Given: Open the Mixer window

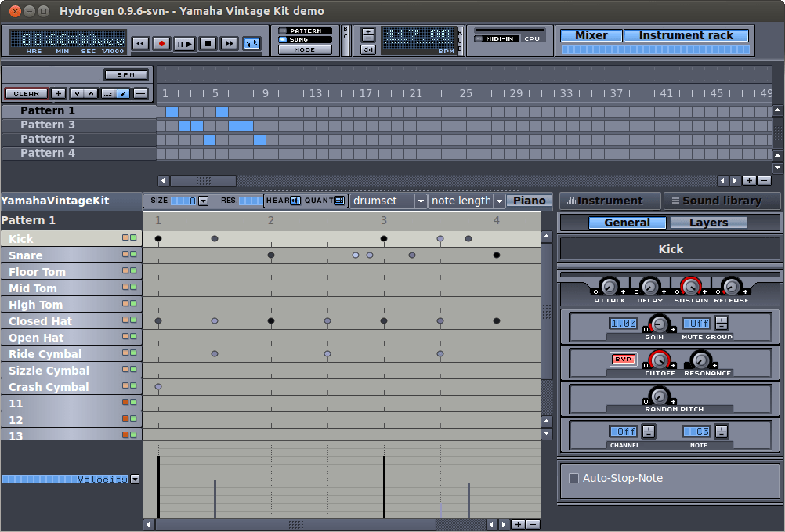Looking at the screenshot, I should pyautogui.click(x=591, y=35).
